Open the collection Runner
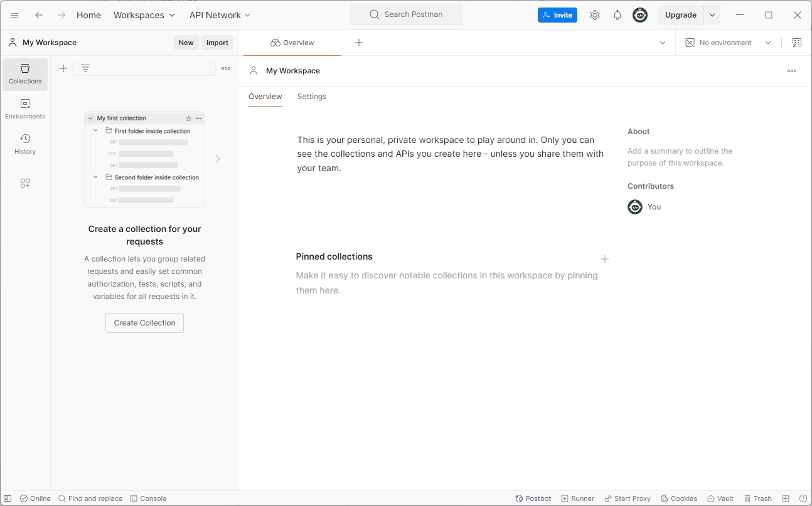 point(578,498)
